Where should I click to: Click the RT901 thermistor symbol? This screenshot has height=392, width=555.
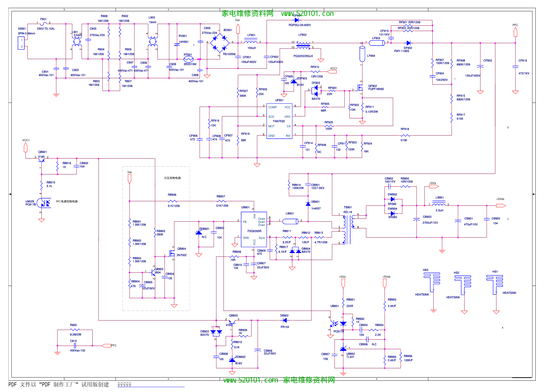pos(189,59)
